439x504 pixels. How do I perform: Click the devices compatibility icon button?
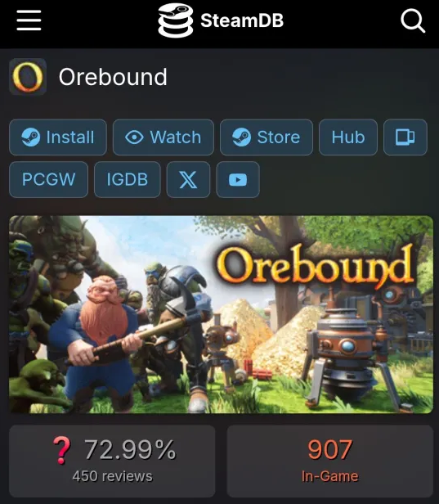click(405, 137)
